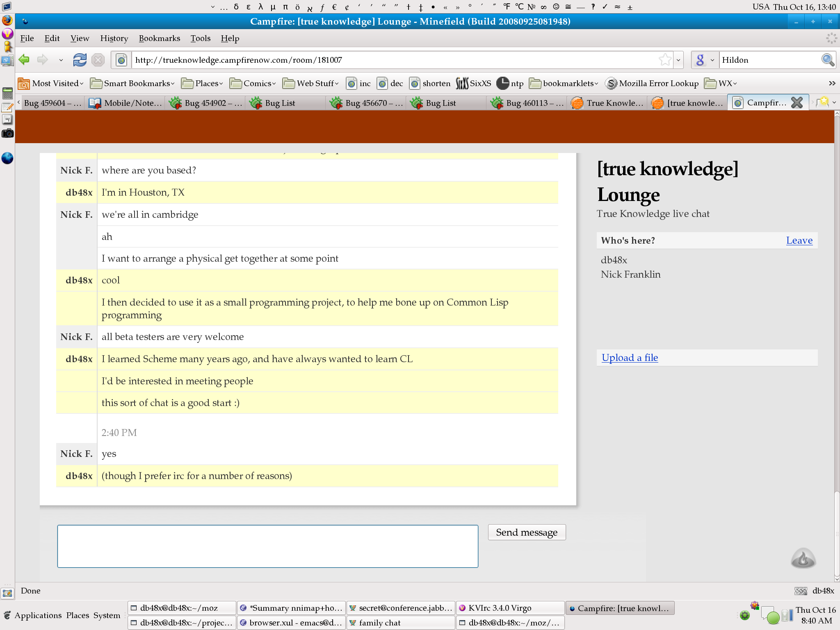Expand the bookmarklets folder
840x630 pixels.
coord(564,83)
